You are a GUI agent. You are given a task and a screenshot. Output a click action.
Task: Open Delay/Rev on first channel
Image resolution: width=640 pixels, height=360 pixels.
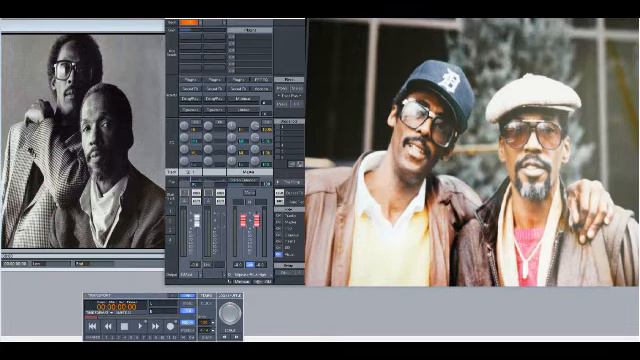click(x=190, y=99)
